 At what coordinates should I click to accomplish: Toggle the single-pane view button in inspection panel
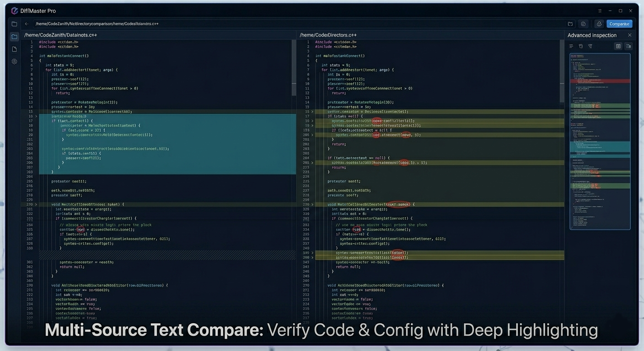tap(618, 46)
